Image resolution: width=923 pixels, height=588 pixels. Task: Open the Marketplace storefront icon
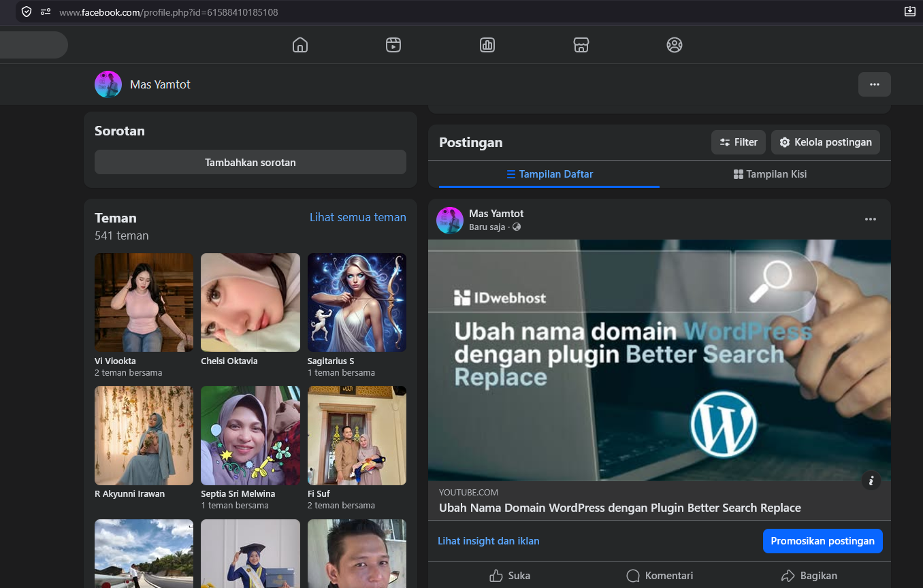tap(581, 45)
